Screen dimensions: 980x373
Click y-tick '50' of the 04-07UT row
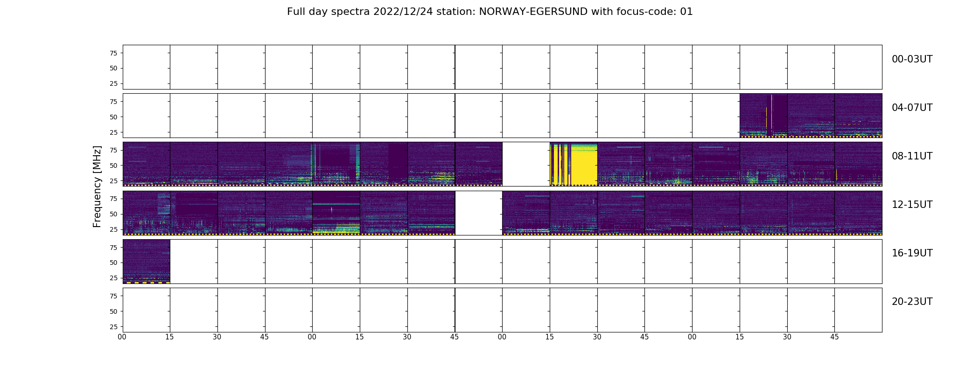(113, 117)
